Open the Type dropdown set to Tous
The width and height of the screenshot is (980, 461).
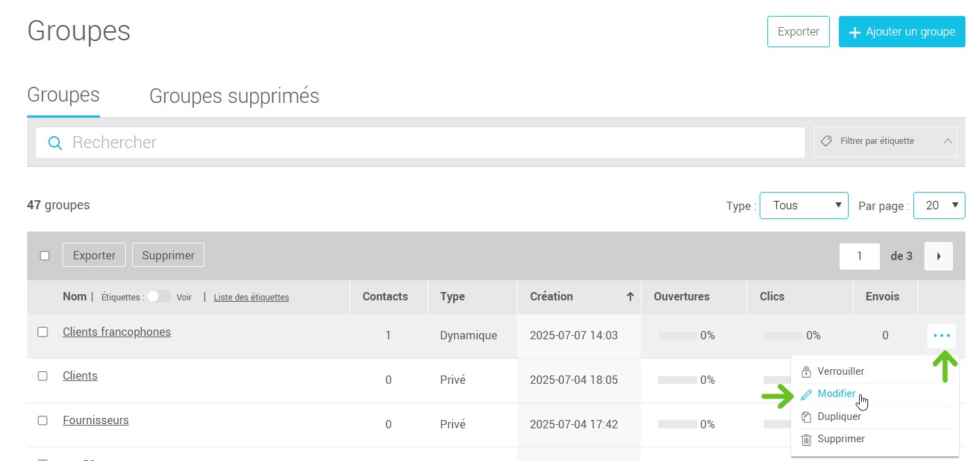click(x=803, y=206)
